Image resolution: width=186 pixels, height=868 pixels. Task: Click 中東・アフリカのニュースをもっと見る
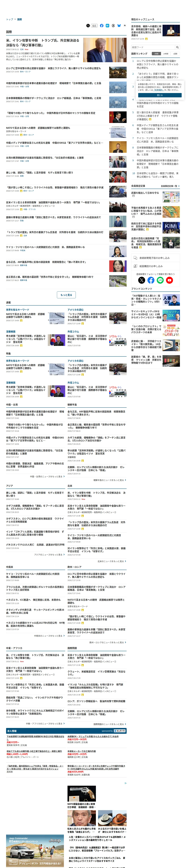[45, 724]
